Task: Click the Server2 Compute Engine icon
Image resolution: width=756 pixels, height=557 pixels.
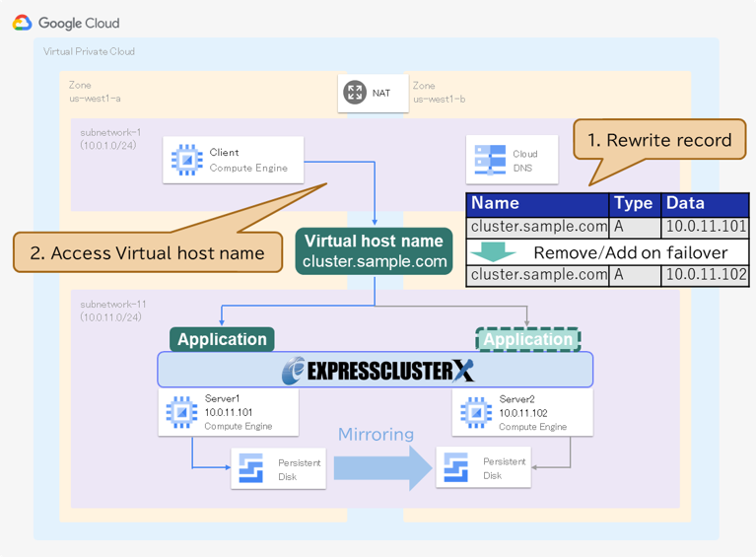Action: coord(477,411)
